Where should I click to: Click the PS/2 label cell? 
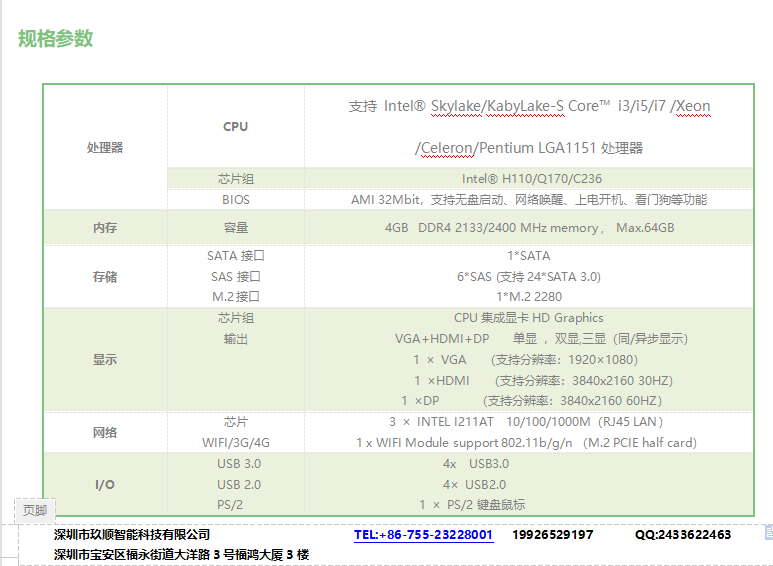230,505
